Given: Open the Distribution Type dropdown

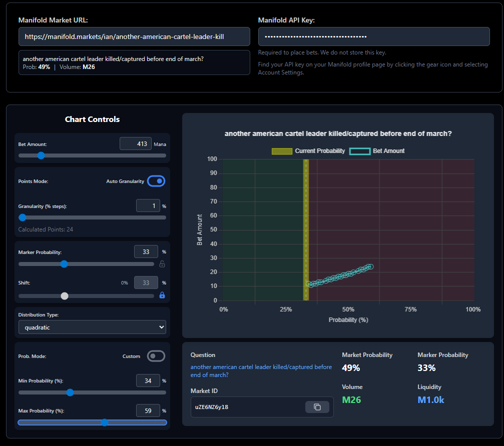Looking at the screenshot, I should click(92, 327).
